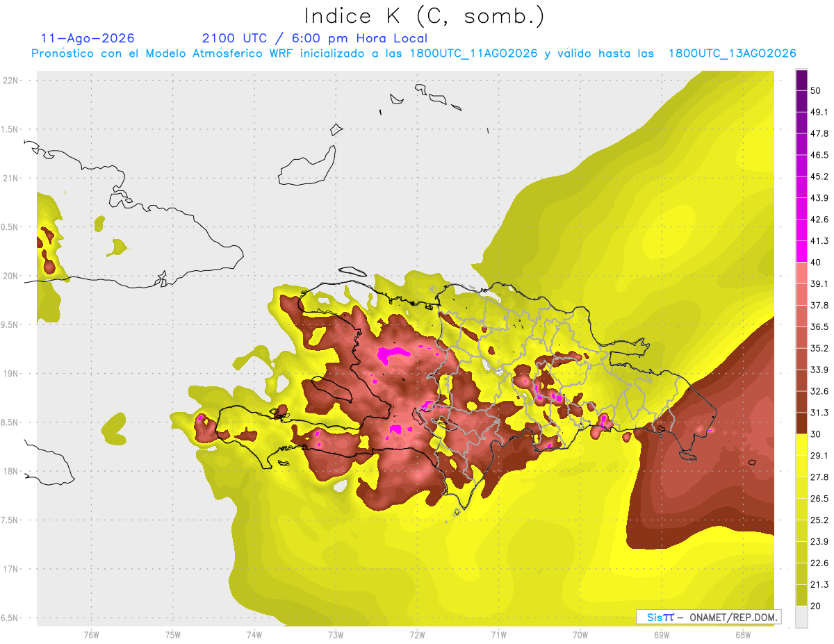Click the "1800UTC_11AGO2026" initialization time text

click(474, 53)
